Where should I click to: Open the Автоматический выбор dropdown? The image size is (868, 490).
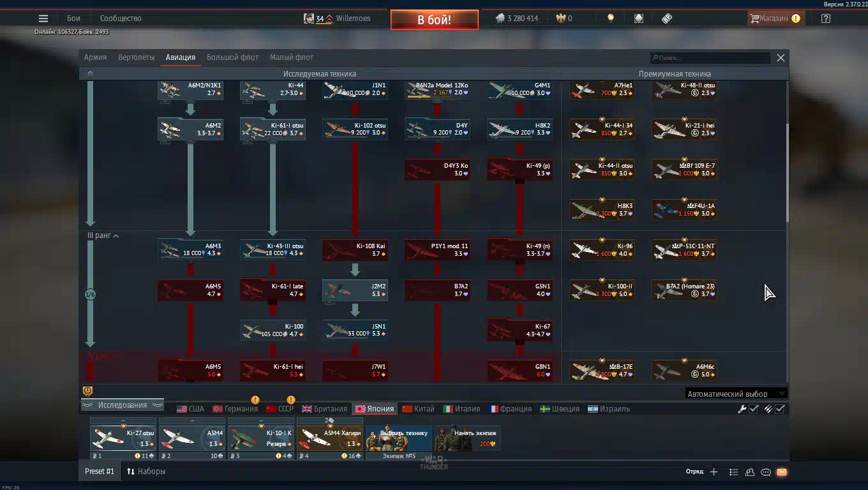click(736, 394)
